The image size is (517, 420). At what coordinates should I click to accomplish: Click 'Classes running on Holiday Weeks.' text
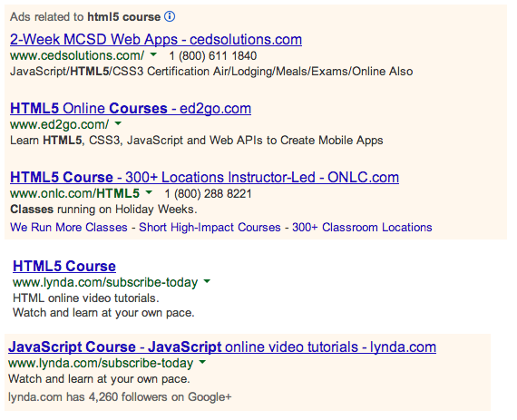(103, 210)
